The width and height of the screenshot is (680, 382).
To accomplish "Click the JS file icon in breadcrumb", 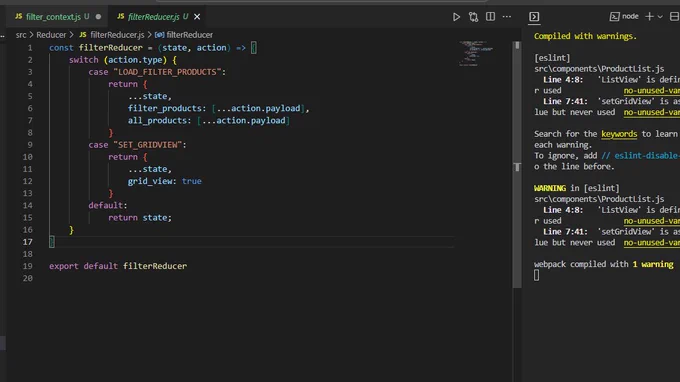I will coord(83,35).
